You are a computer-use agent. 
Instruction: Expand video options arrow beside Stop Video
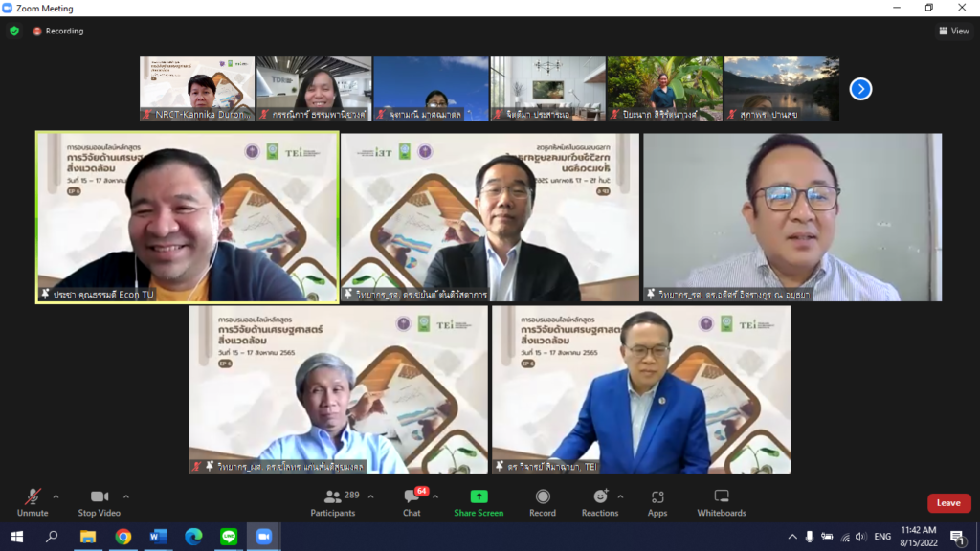click(x=126, y=496)
